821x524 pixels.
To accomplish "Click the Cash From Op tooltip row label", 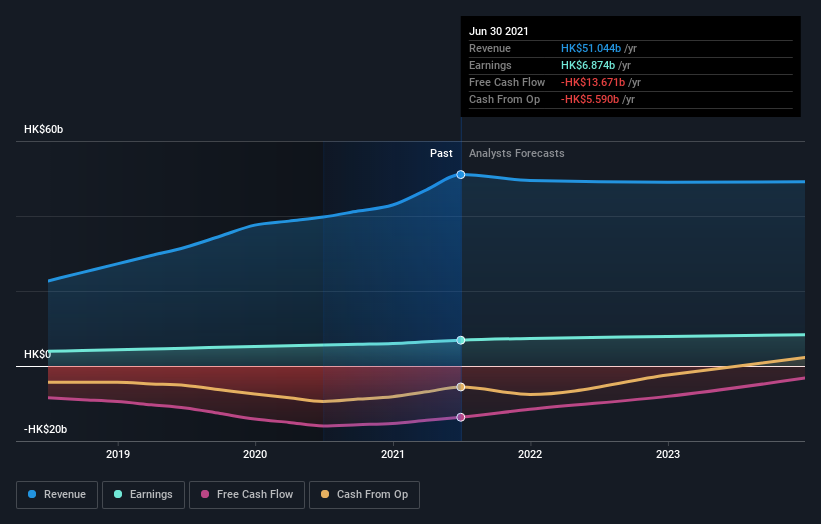I will [504, 99].
